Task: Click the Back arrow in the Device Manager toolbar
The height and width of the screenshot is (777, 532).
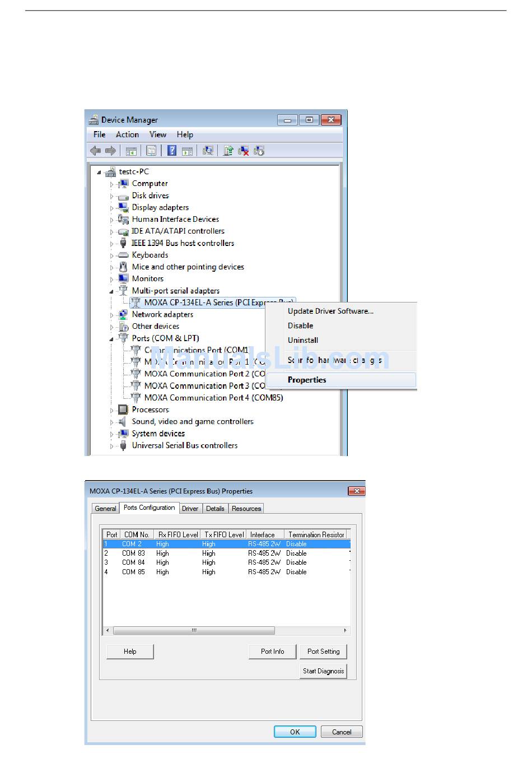Action: coord(96,151)
